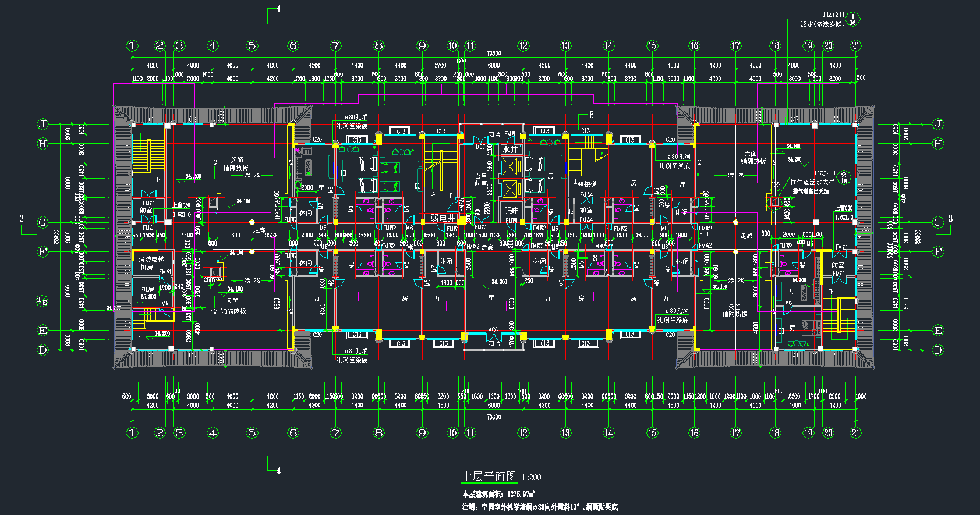Click the 排气道泛水大样 annotation
This screenshot has height=515, width=980.
click(812, 182)
